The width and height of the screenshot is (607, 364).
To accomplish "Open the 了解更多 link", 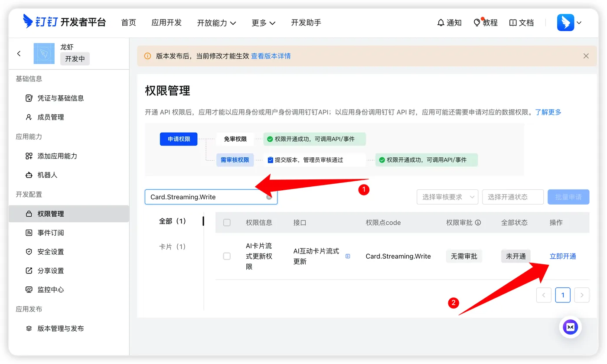I will pyautogui.click(x=548, y=112).
